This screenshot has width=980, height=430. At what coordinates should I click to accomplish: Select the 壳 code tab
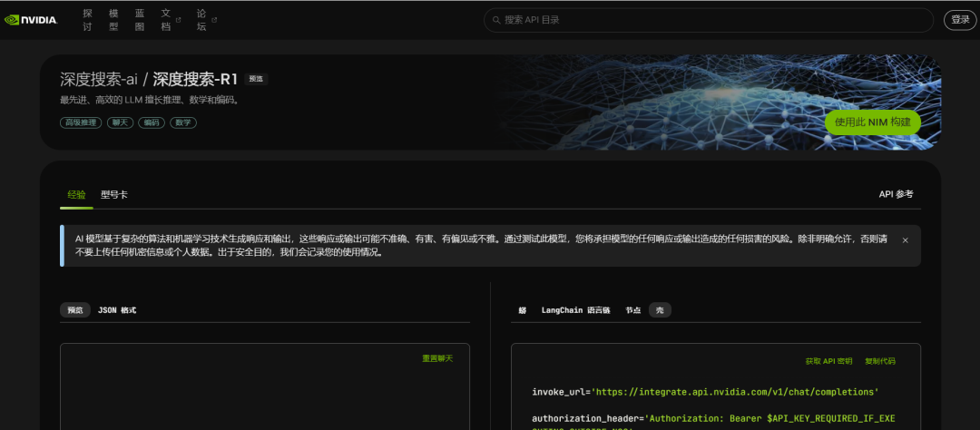click(660, 310)
